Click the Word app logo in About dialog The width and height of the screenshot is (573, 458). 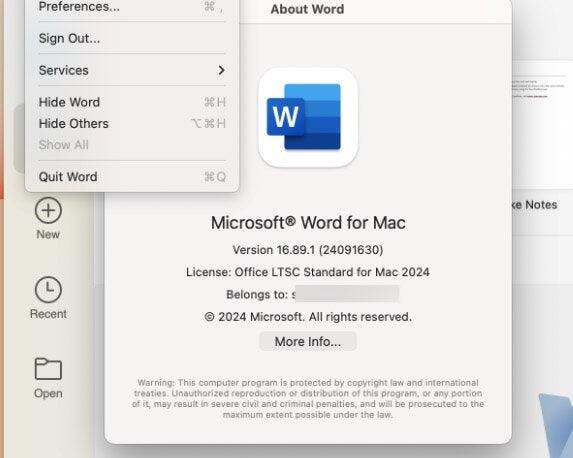[308, 117]
